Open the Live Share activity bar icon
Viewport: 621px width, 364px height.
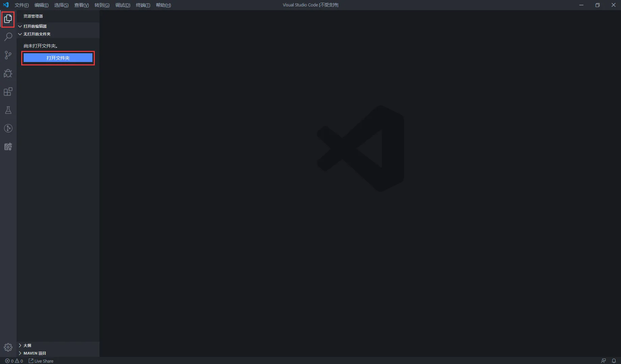pos(8,147)
